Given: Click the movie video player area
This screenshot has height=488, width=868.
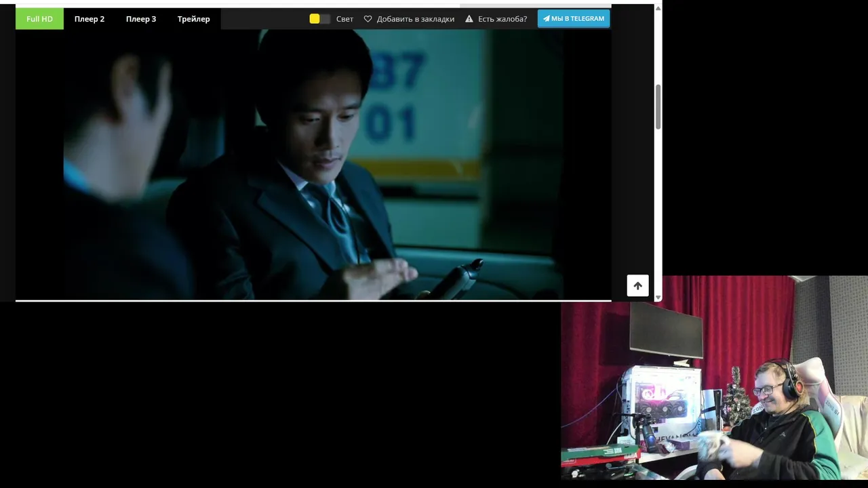Looking at the screenshot, I should [x=313, y=165].
